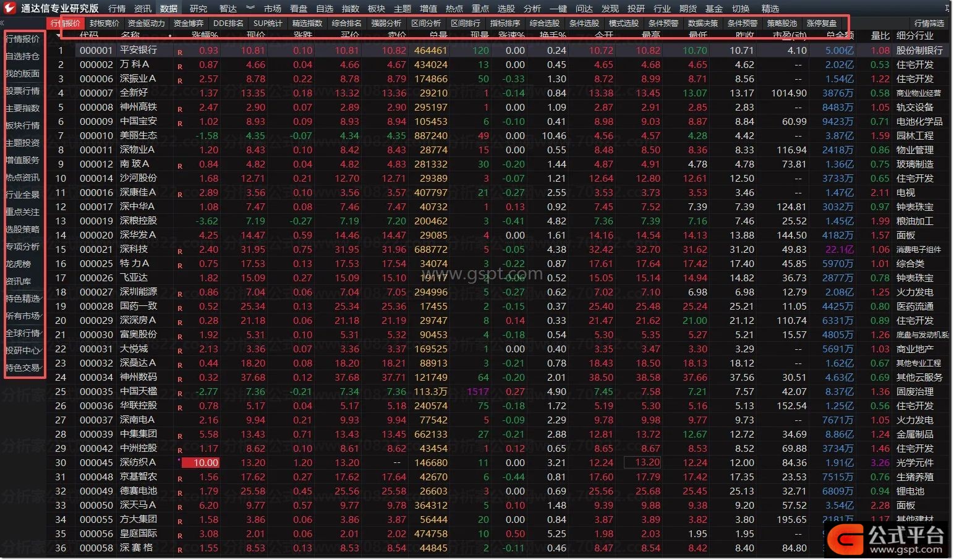The height and width of the screenshot is (560, 954).
Task: Click the R marker on the 深科技 row
Action: coord(180,251)
